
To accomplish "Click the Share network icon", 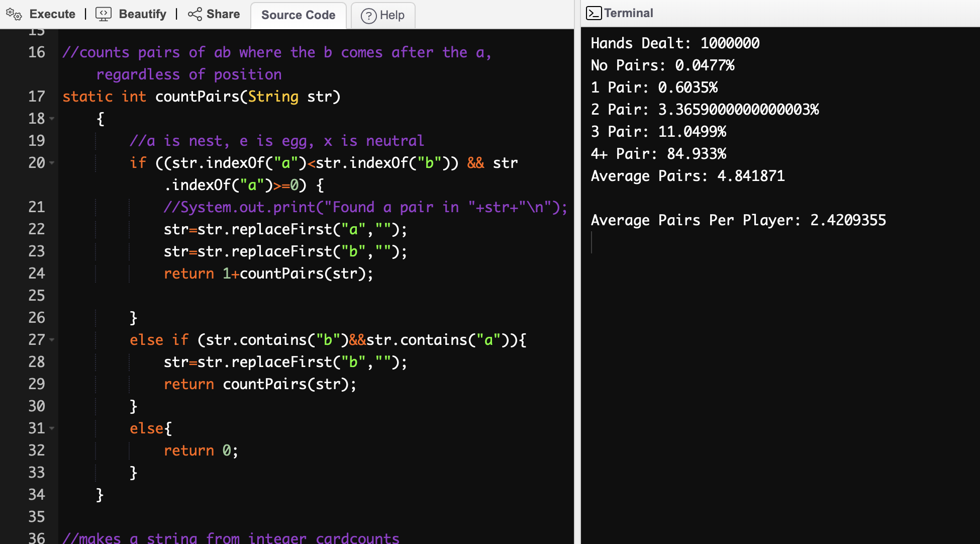I will point(194,14).
